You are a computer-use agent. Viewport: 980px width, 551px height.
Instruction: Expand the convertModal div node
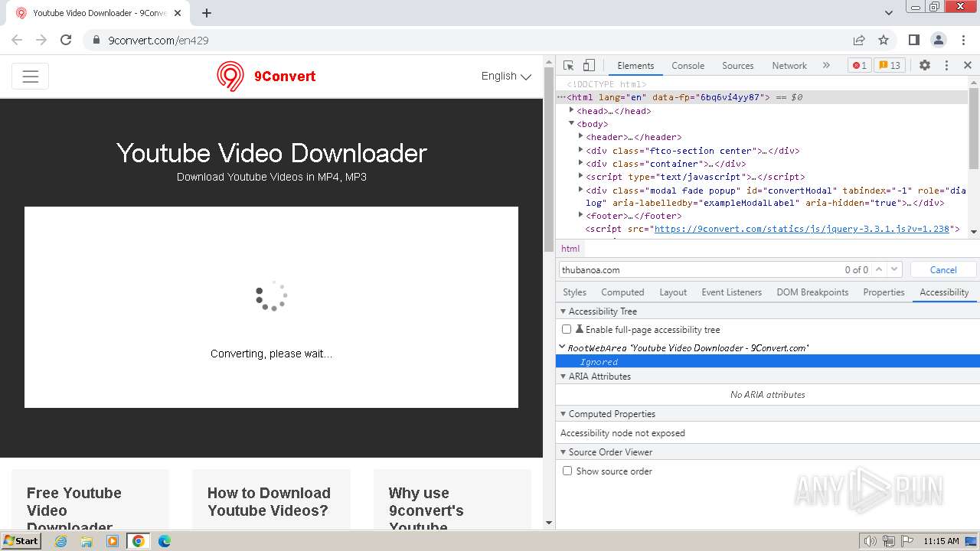(581, 190)
